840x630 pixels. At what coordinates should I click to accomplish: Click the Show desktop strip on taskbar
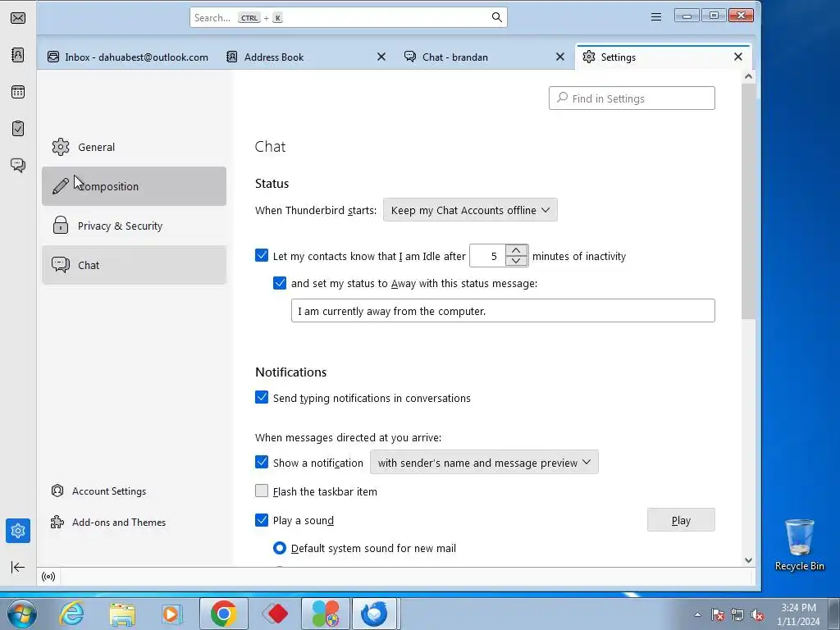[x=834, y=614]
